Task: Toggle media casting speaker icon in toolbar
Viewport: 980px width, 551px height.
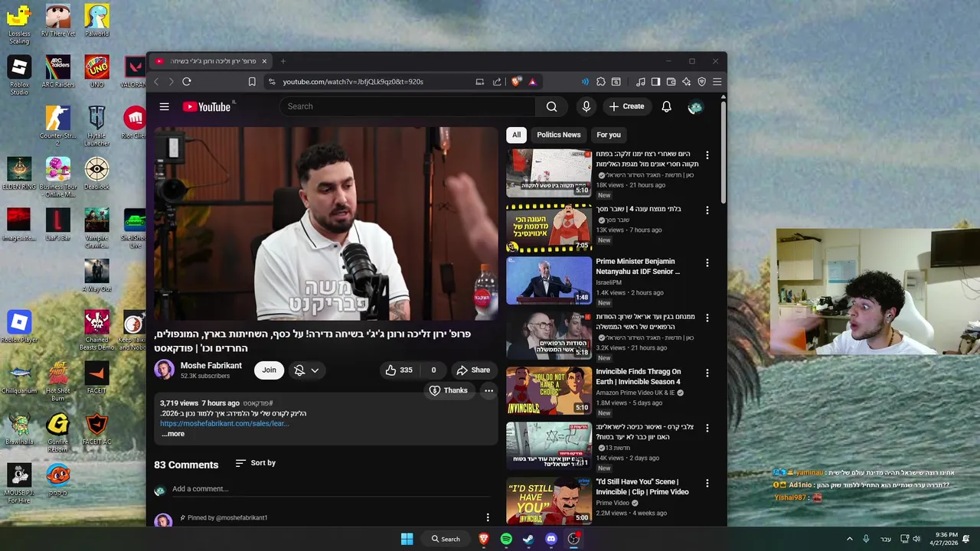Action: coord(585,82)
